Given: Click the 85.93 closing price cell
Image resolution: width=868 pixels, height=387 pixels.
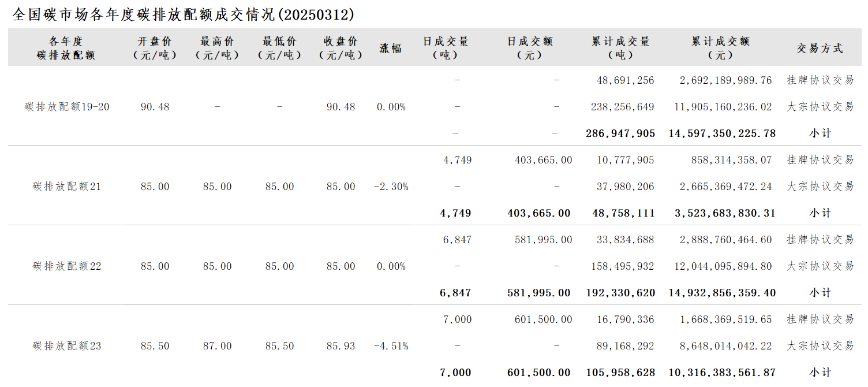Looking at the screenshot, I should click(x=341, y=346).
